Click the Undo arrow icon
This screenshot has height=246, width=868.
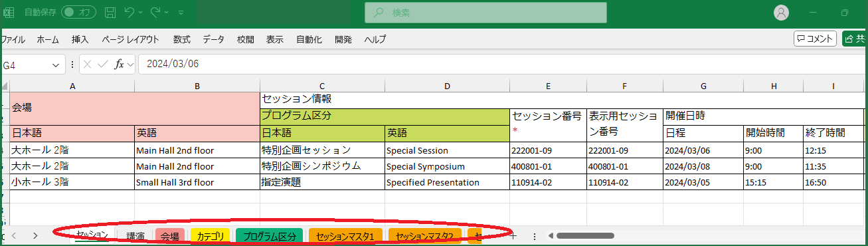[x=130, y=12]
